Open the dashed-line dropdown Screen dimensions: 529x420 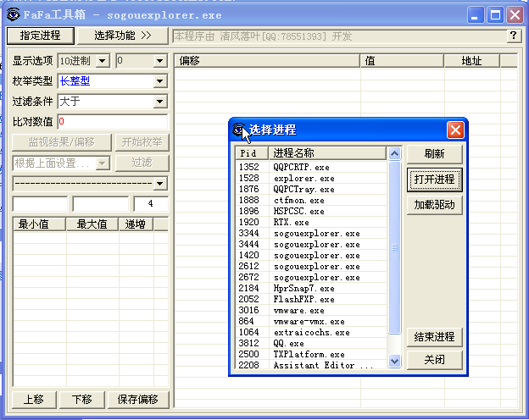pyautogui.click(x=160, y=184)
